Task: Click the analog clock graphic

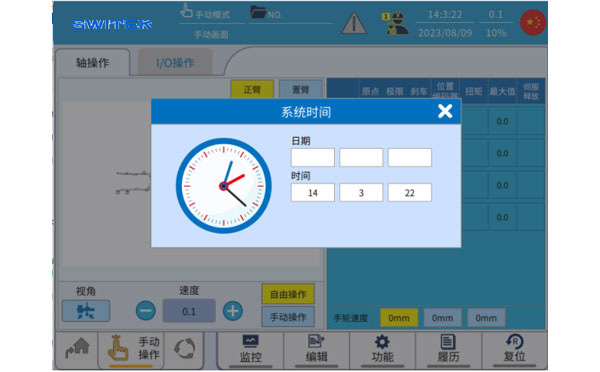Action: (x=223, y=186)
